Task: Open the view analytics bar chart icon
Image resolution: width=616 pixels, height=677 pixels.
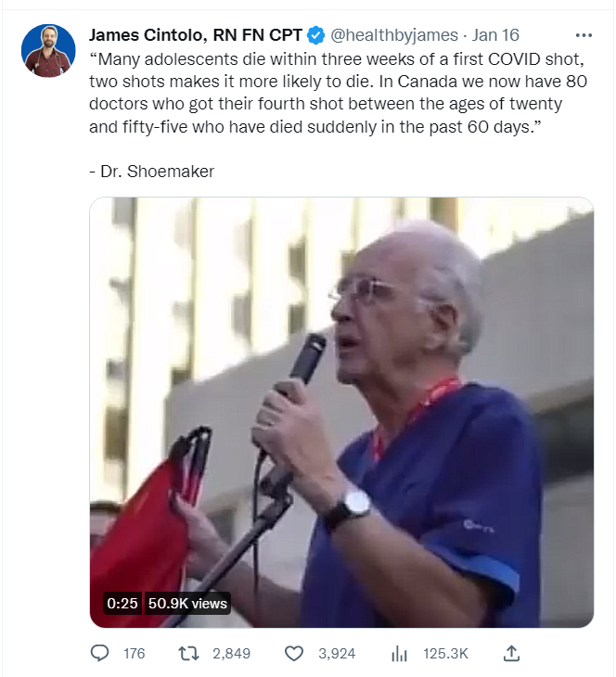Action: (x=399, y=654)
